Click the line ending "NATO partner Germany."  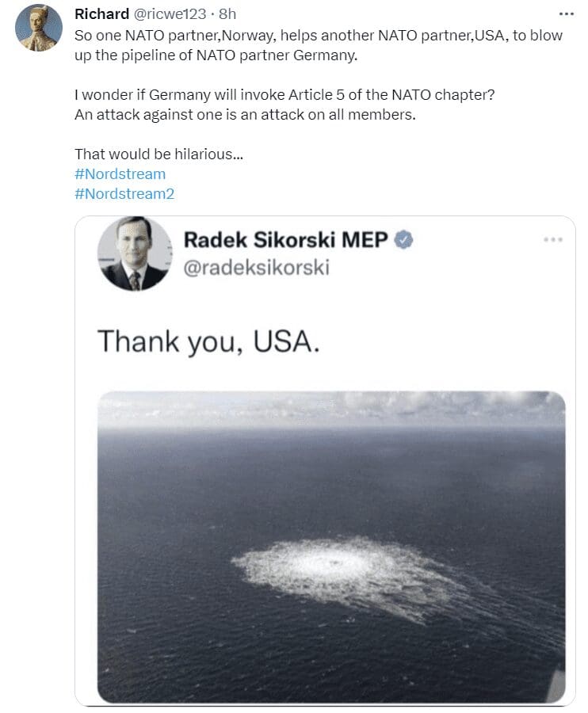216,55
